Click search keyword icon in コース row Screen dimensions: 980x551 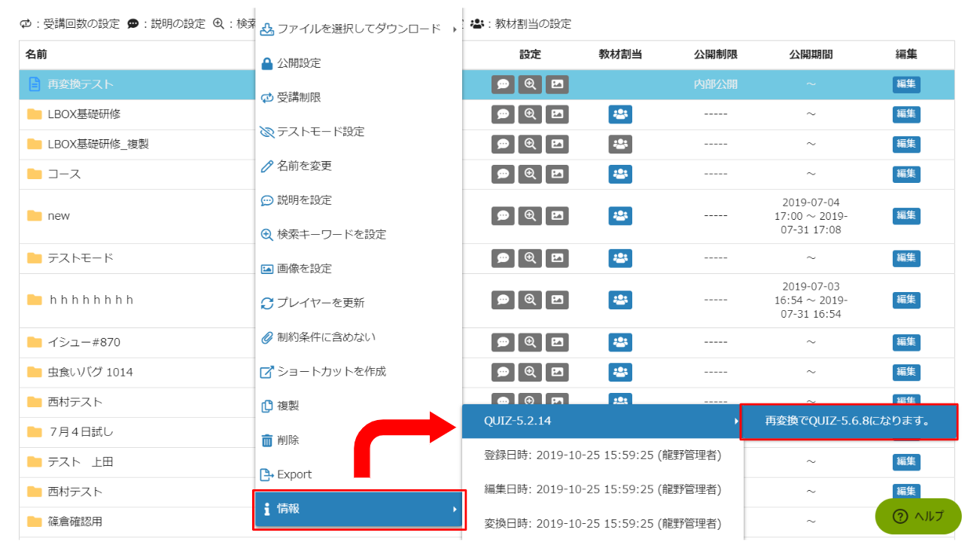point(530,174)
